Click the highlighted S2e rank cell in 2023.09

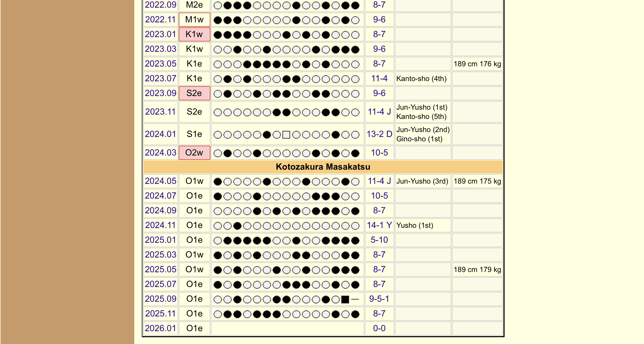click(x=194, y=93)
